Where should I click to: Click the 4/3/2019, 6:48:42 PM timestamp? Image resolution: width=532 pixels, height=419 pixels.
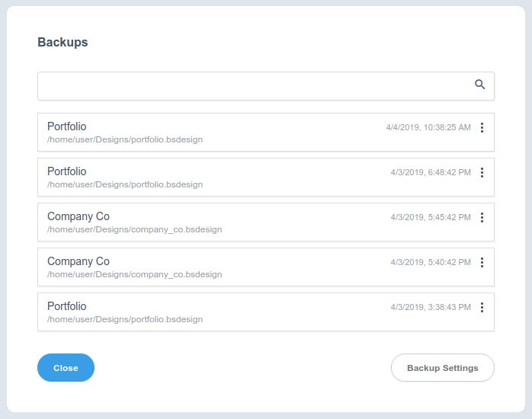[431, 173]
